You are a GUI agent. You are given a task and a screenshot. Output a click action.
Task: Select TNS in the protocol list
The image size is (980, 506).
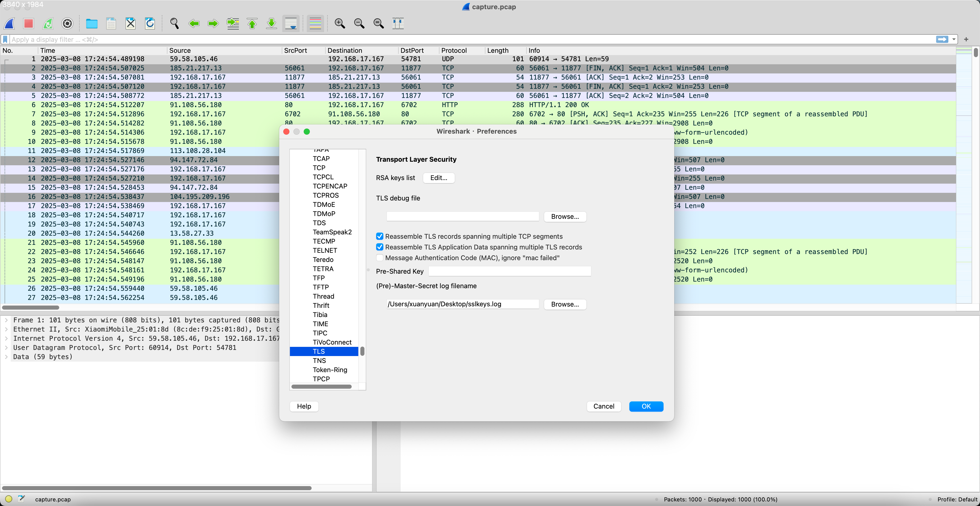click(x=319, y=360)
